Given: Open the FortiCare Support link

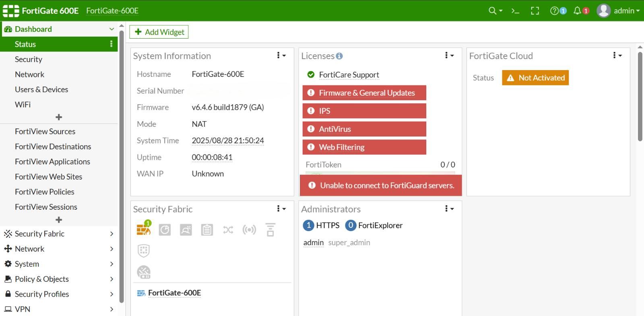Looking at the screenshot, I should [x=349, y=75].
